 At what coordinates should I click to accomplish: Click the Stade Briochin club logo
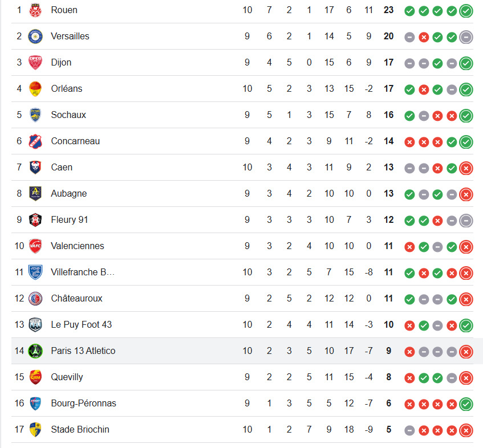35,430
